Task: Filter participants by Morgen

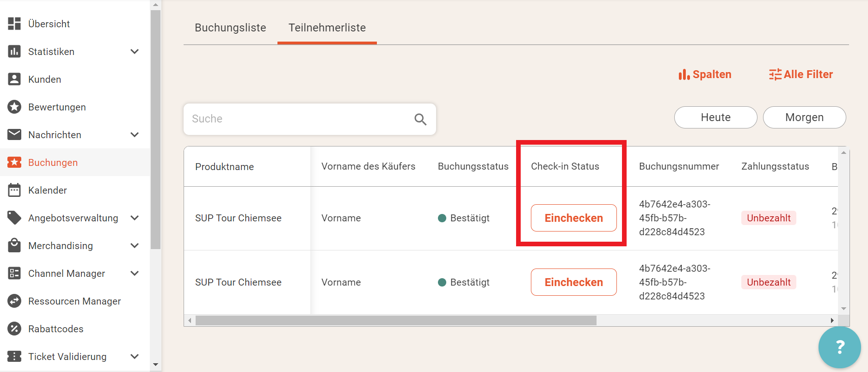Action: click(x=804, y=117)
